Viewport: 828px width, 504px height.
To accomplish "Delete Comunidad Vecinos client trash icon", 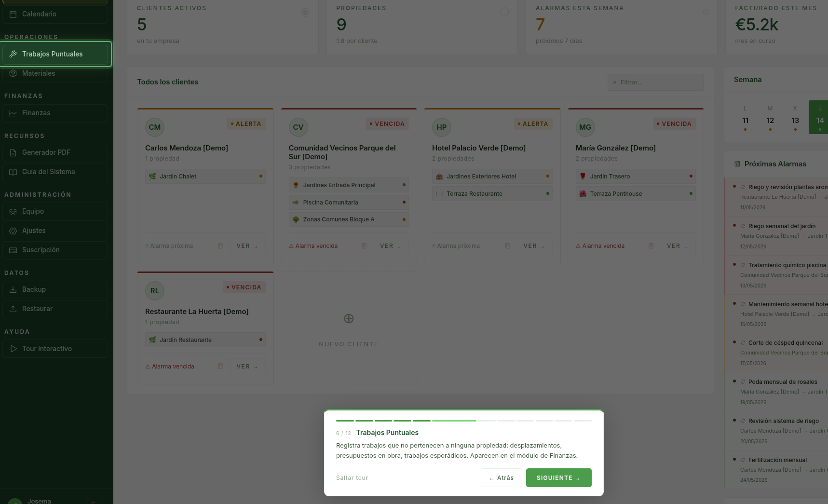I will point(364,246).
